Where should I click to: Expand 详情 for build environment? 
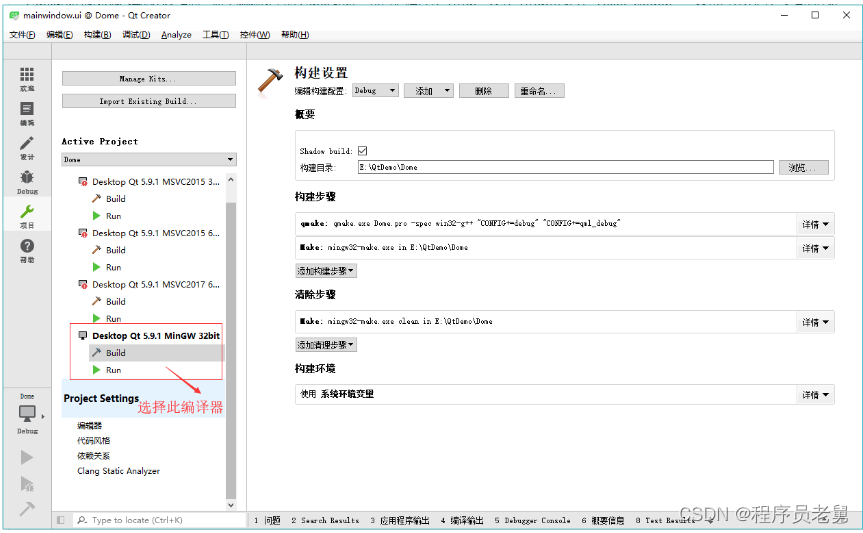[x=815, y=395]
